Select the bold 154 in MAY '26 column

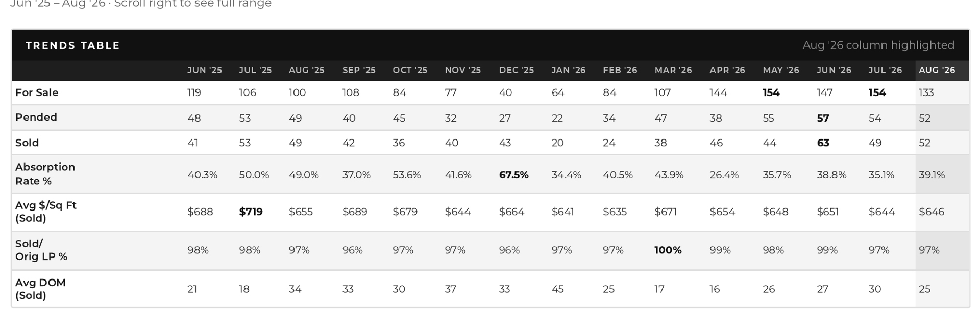point(771,92)
